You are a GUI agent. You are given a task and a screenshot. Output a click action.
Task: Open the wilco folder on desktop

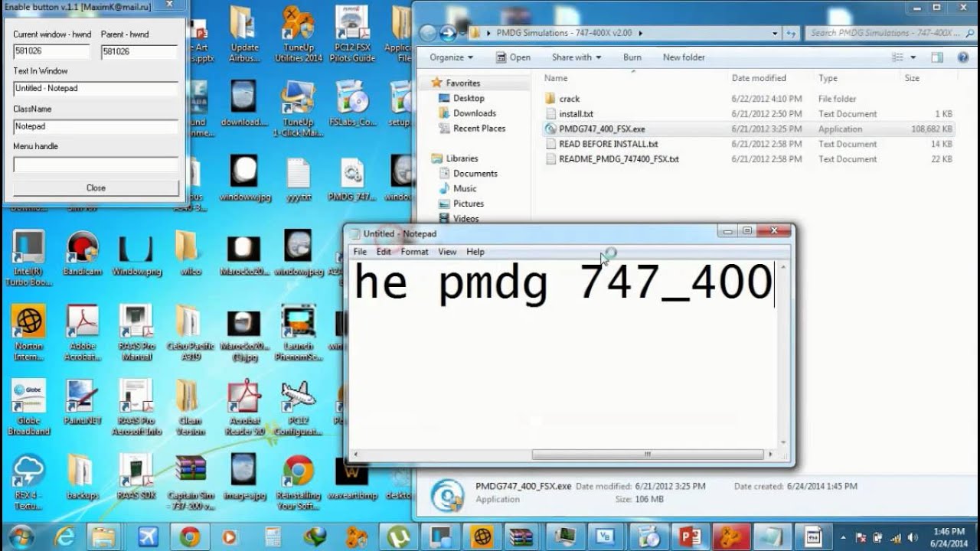(189, 253)
